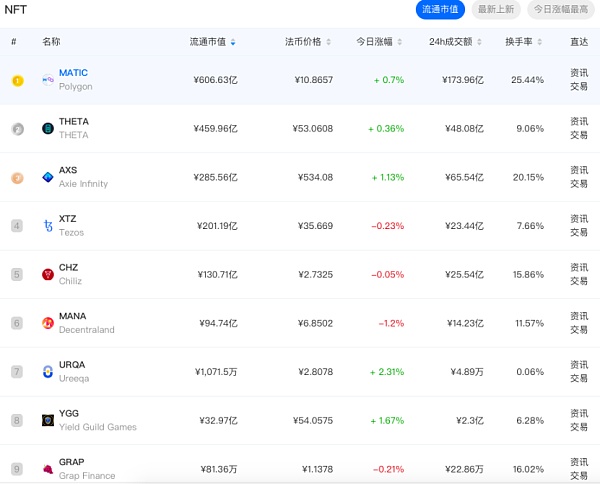Click the THETA coin logo

tap(48, 128)
